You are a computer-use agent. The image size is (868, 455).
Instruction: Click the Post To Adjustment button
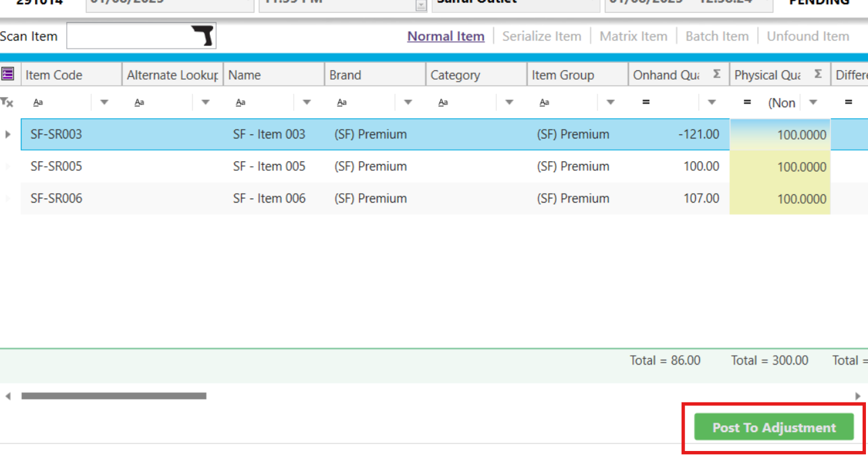coord(774,427)
